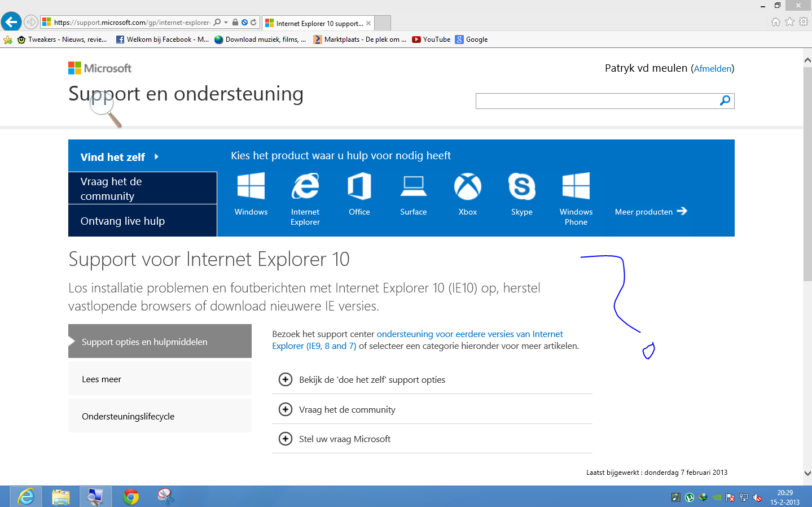
Task: Click the vertical scrollbar down arrow
Action: 807,474
